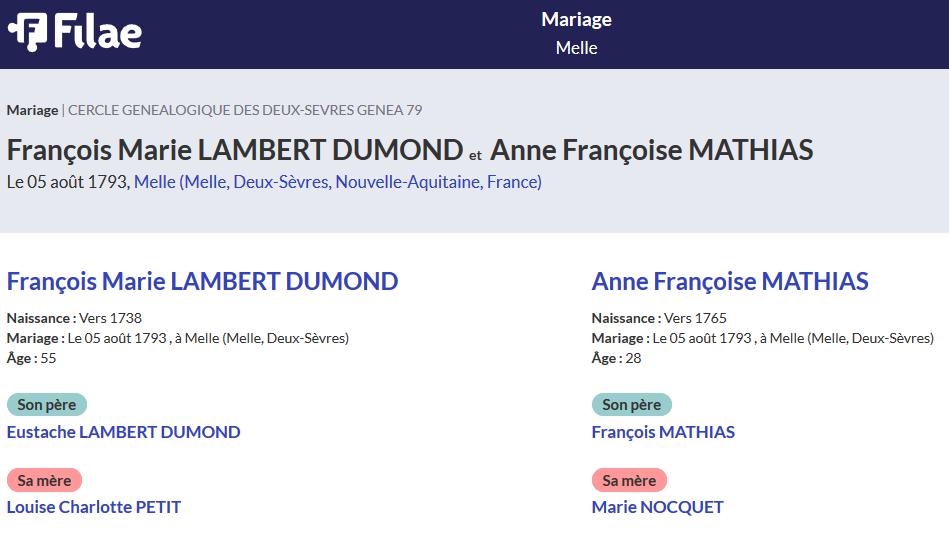Click the groom's Son père badge
This screenshot has width=949, height=536.
tap(47, 405)
